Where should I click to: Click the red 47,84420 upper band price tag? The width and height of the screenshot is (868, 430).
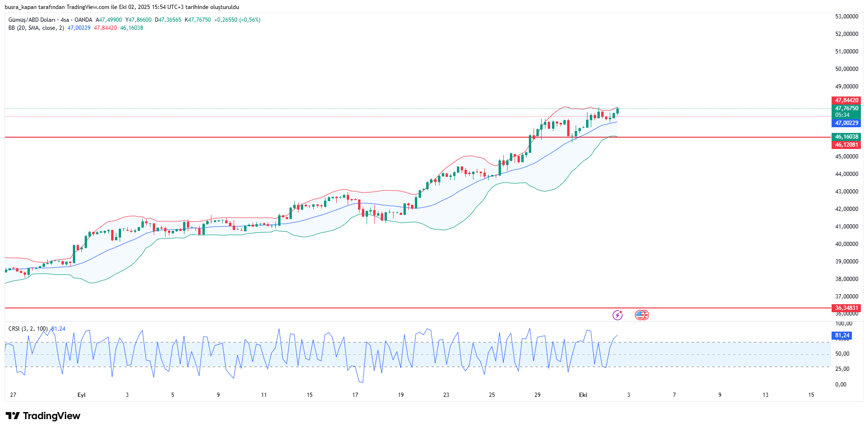[x=846, y=100]
